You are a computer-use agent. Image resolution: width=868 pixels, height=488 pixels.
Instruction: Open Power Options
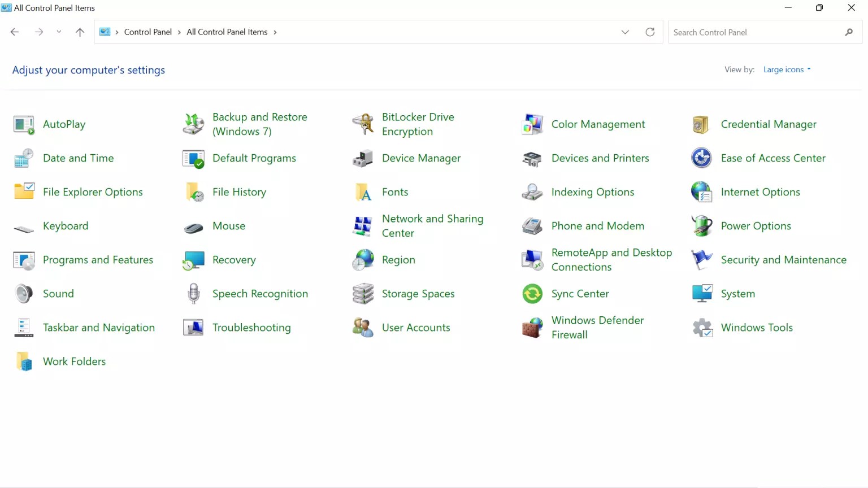[x=756, y=225]
